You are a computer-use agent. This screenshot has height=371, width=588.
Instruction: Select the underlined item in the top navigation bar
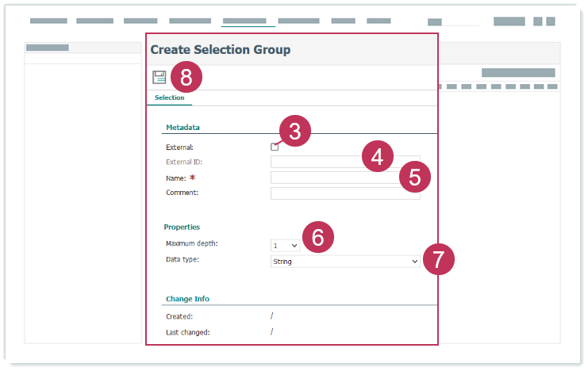pos(248,21)
